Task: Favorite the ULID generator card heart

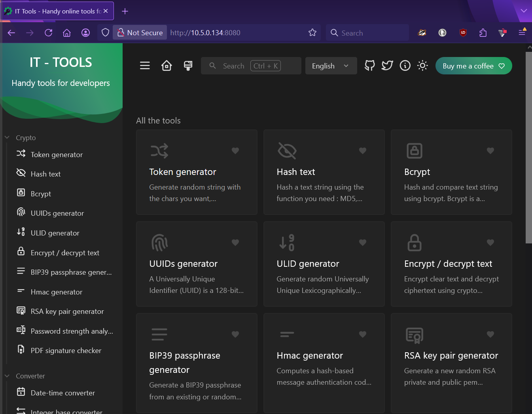Action: click(x=363, y=243)
